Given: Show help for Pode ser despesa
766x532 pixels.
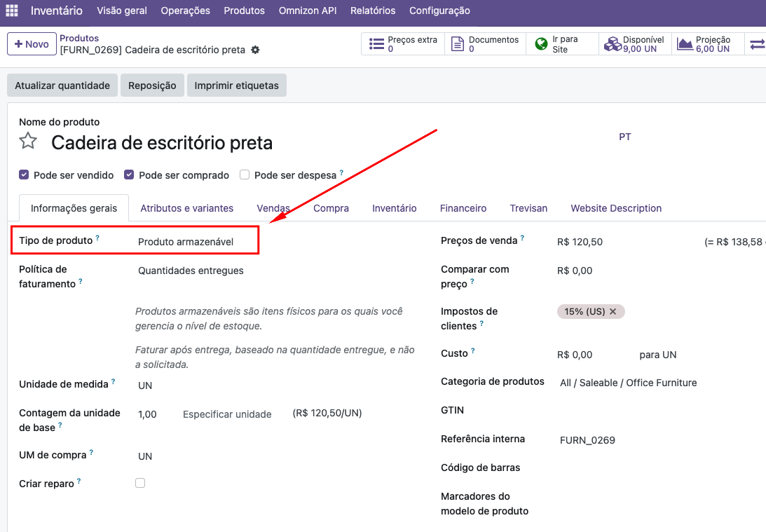Looking at the screenshot, I should coord(341,172).
